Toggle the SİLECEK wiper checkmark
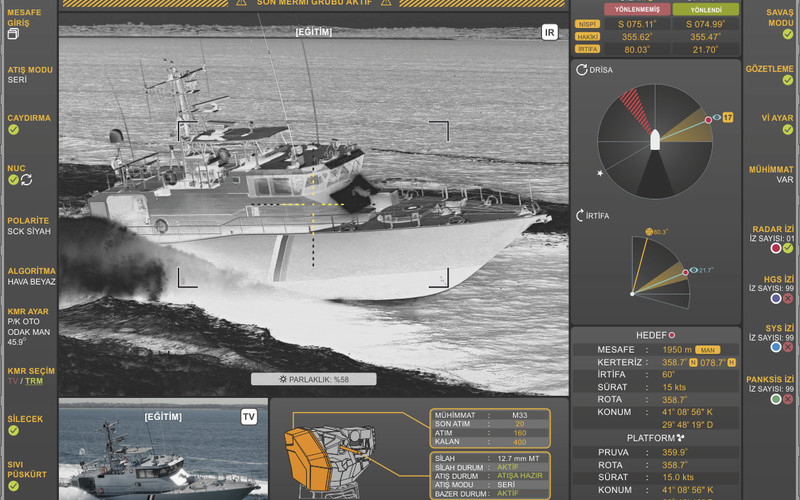Screen dimensions: 800x500 pos(13,431)
